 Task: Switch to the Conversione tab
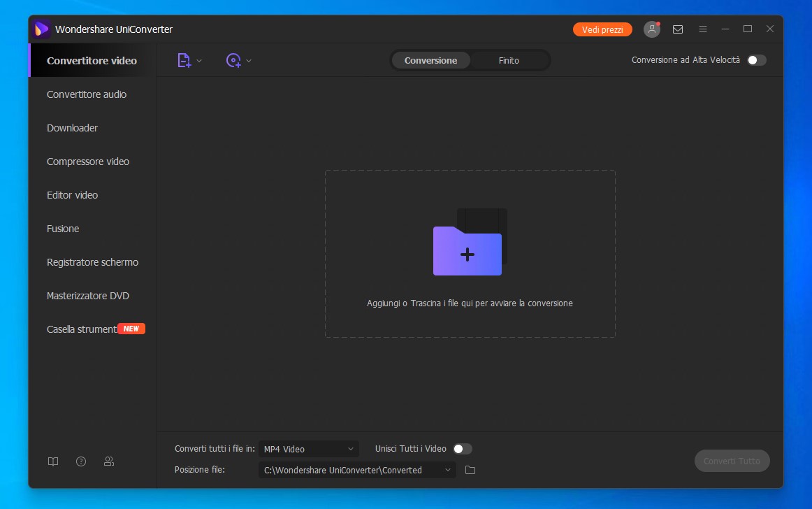click(x=430, y=61)
